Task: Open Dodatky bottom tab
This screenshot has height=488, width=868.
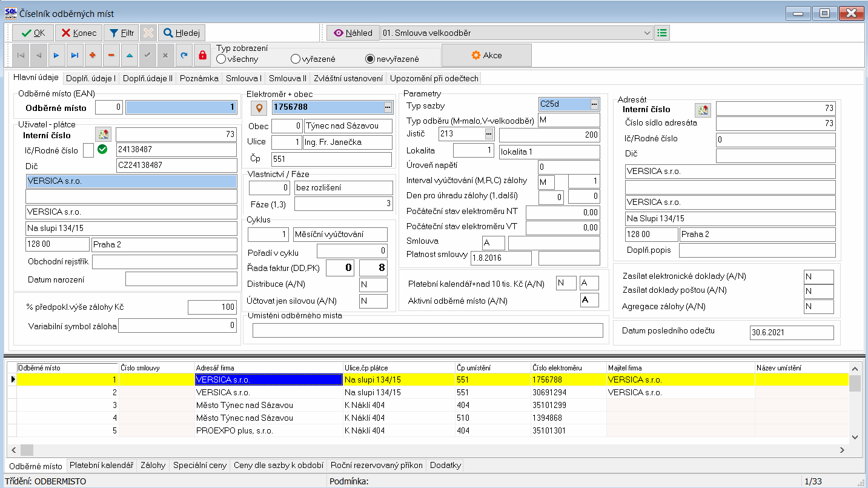Action: [445, 466]
